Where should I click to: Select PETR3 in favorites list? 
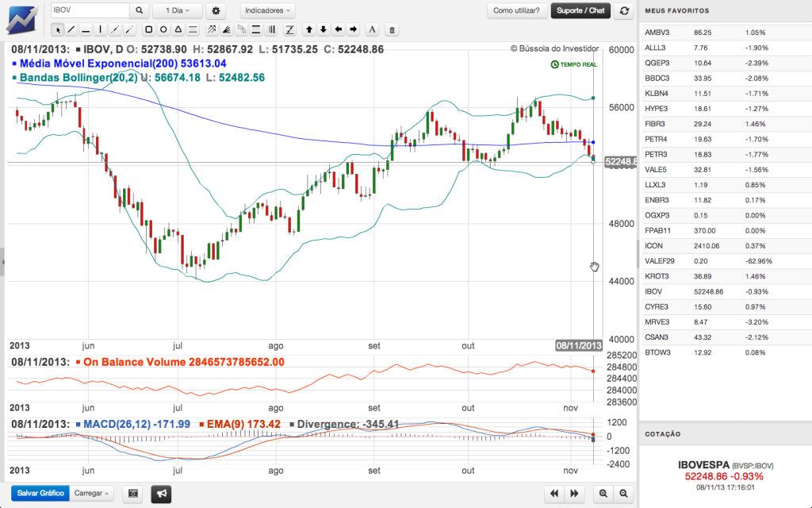(726, 155)
